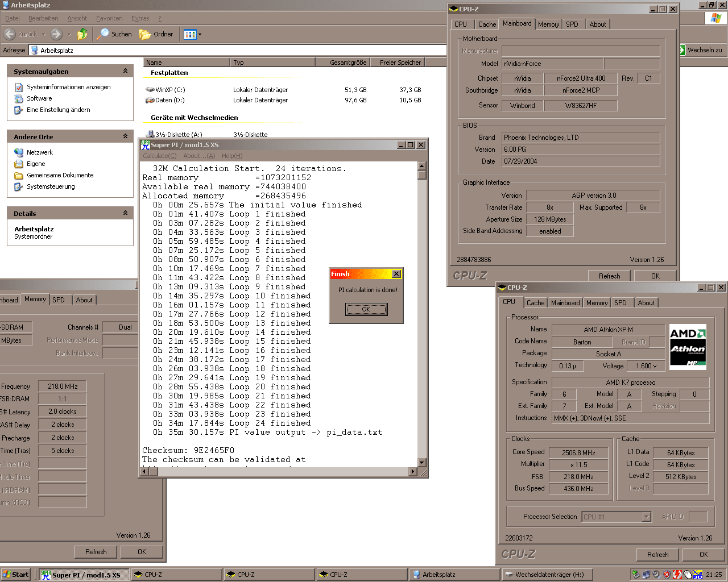Image resolution: width=728 pixels, height=582 pixels.
Task: Click Eine Einstellung ändern link
Action: point(59,110)
